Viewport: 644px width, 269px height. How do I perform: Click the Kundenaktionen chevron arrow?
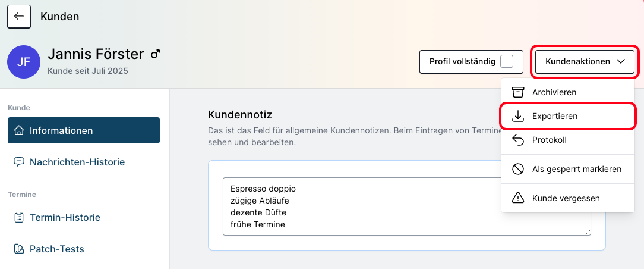(x=621, y=61)
